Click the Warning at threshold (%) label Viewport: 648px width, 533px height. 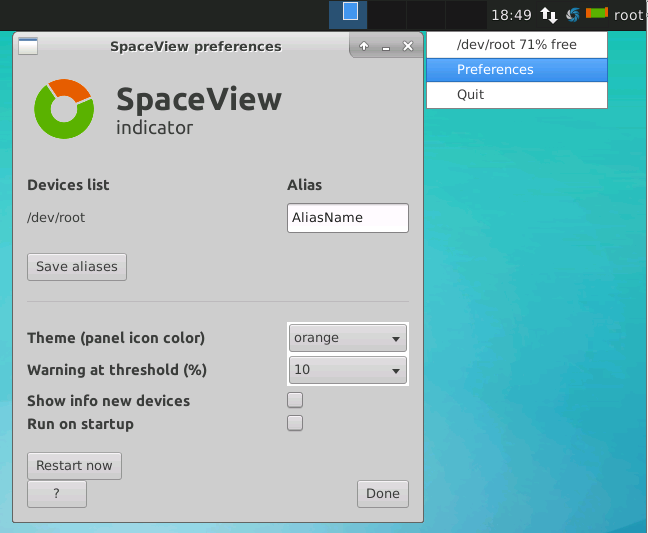point(117,370)
